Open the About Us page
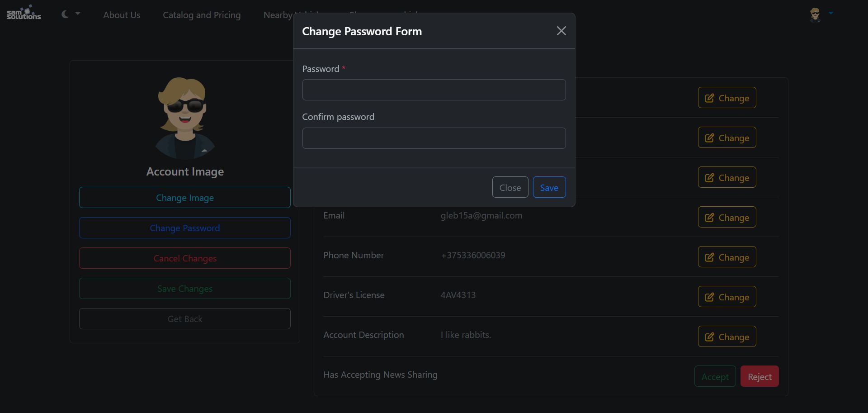The height and width of the screenshot is (413, 868). [x=122, y=15]
